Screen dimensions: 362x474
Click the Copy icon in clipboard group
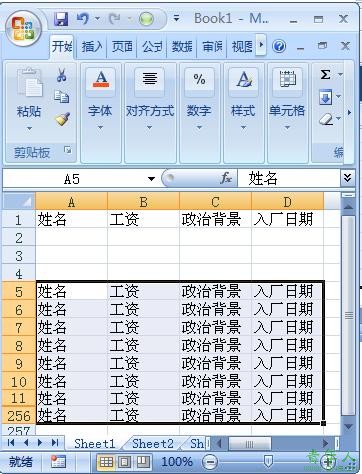coord(62,97)
